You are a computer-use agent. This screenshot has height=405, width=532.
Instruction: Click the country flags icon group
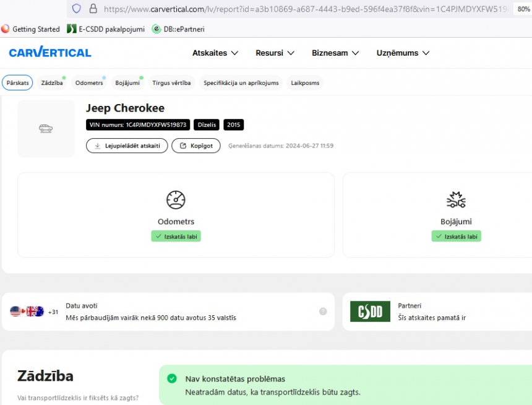pyautogui.click(x=27, y=311)
